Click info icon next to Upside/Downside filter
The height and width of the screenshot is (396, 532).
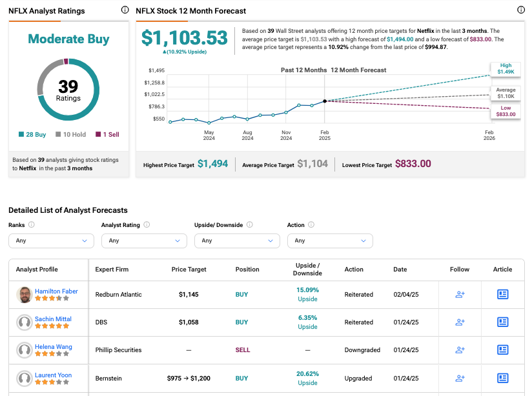pos(249,225)
